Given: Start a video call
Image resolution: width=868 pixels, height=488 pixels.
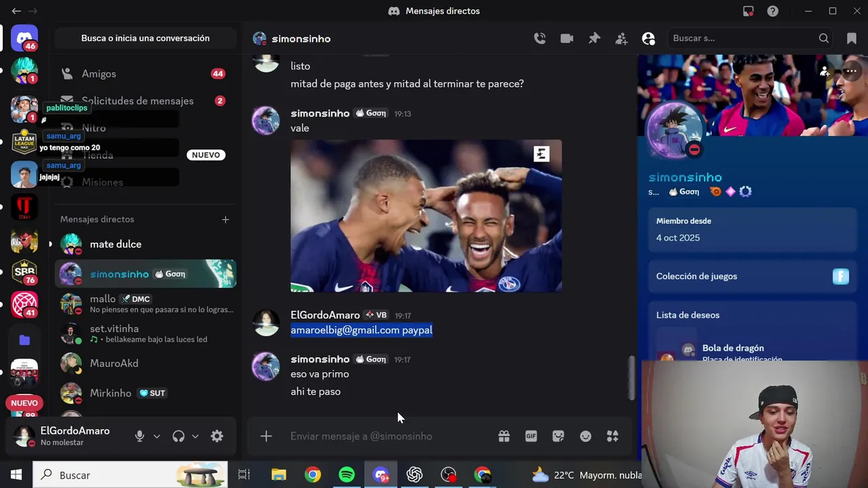Looking at the screenshot, I should [x=567, y=39].
